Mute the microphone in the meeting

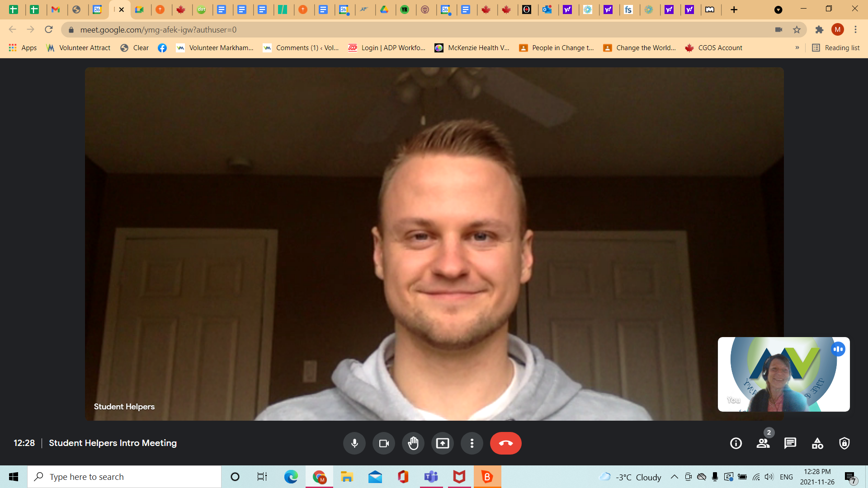coord(354,443)
